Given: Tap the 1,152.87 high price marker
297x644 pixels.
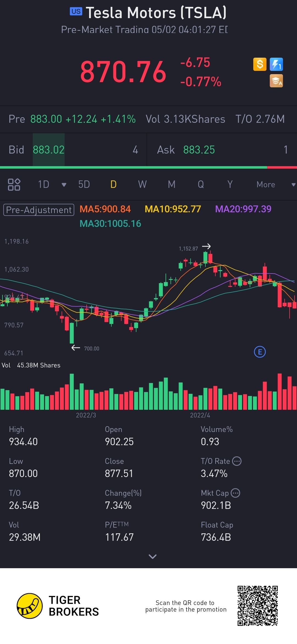Looking at the screenshot, I should 188,249.
